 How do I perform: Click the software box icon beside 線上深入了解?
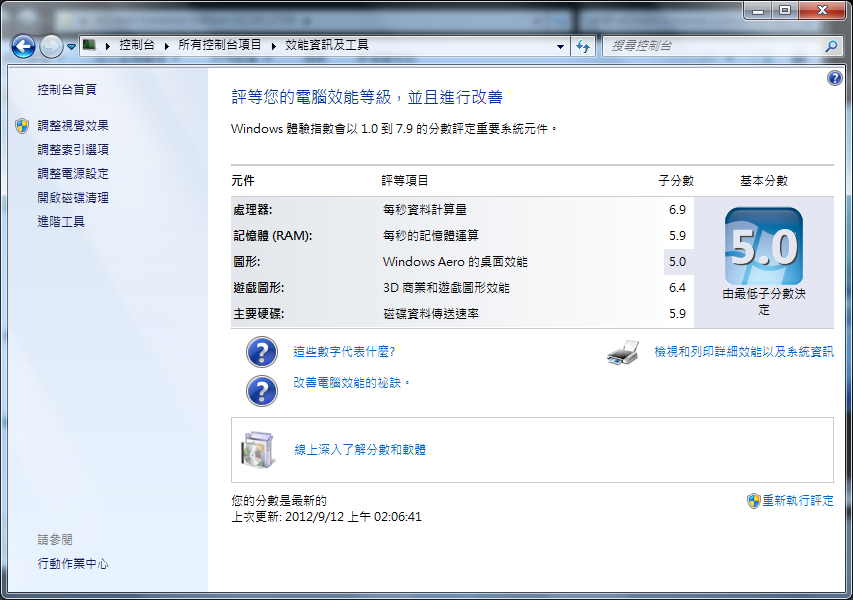coord(257,450)
